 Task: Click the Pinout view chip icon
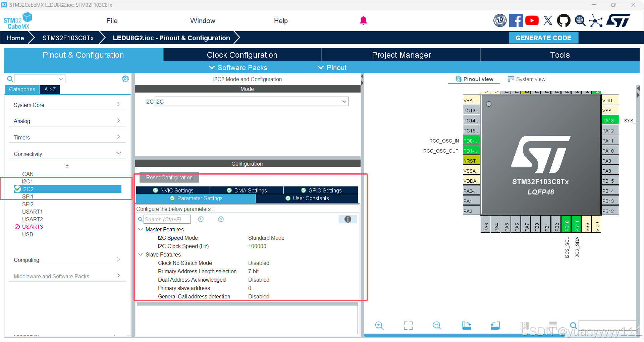(x=459, y=79)
